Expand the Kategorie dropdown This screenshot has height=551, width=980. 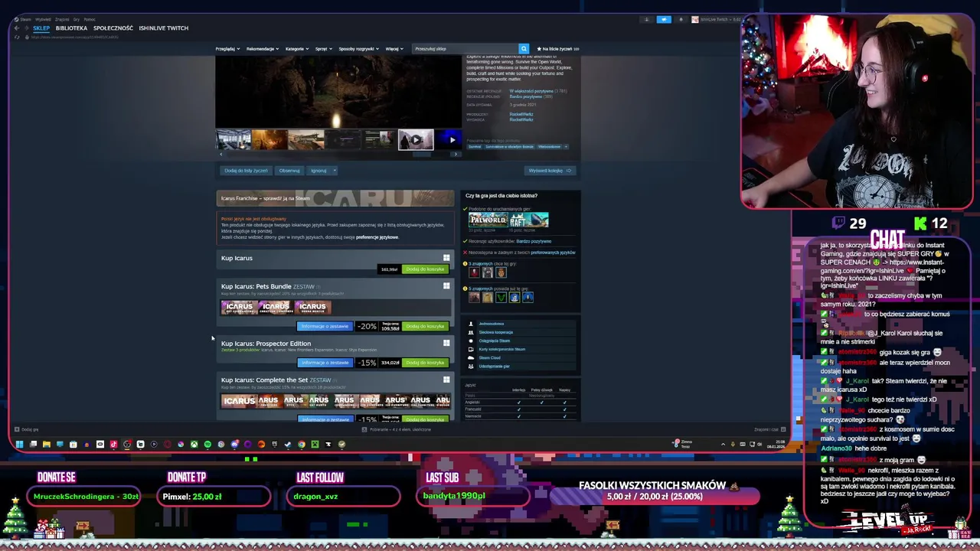click(x=297, y=48)
